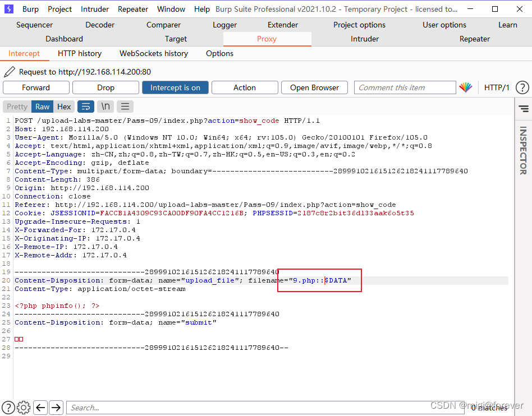Switch to Hex view
This screenshot has height=416, width=532.
[x=64, y=107]
